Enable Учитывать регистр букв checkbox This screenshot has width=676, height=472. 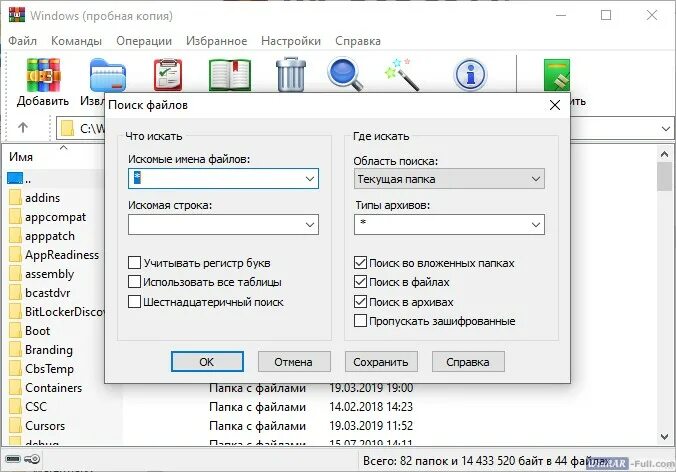[134, 263]
